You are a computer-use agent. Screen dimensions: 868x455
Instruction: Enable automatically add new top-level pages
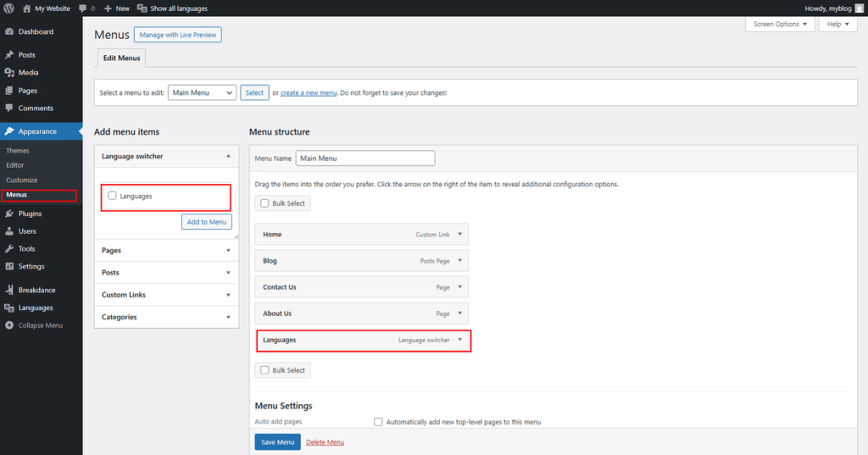coord(379,421)
